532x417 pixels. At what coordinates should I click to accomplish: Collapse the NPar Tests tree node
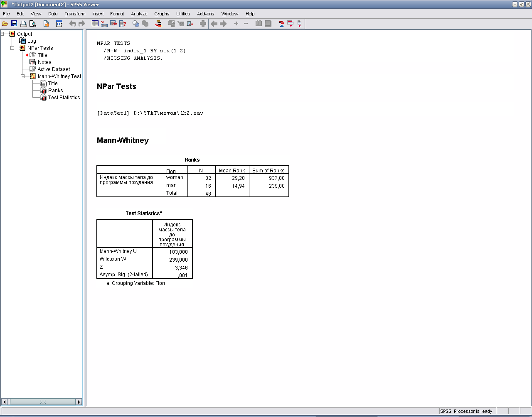pyautogui.click(x=12, y=48)
